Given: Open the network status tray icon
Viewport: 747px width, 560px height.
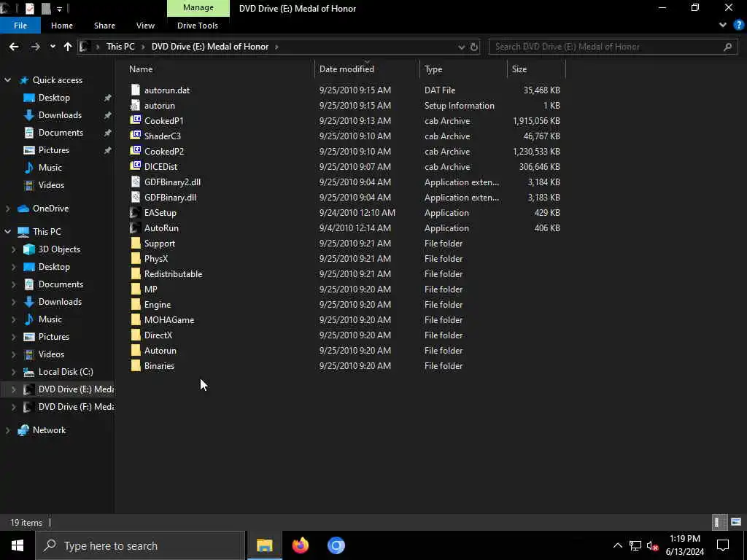Looking at the screenshot, I should coord(635,545).
